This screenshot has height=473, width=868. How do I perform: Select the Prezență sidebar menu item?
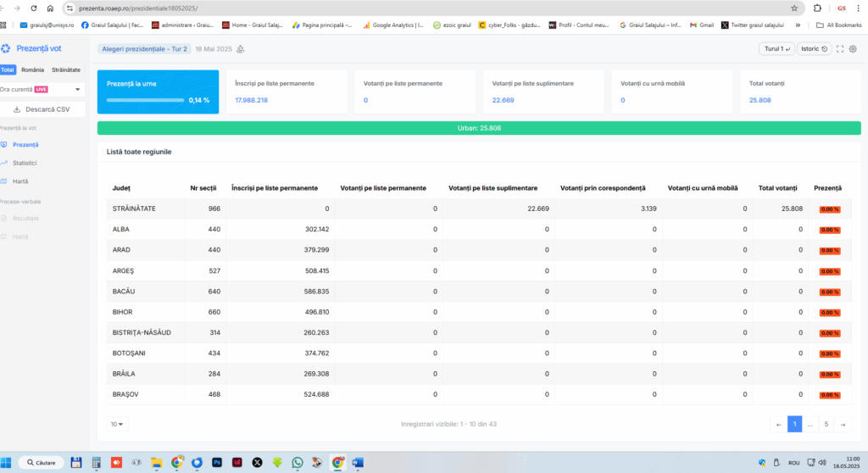[25, 145]
